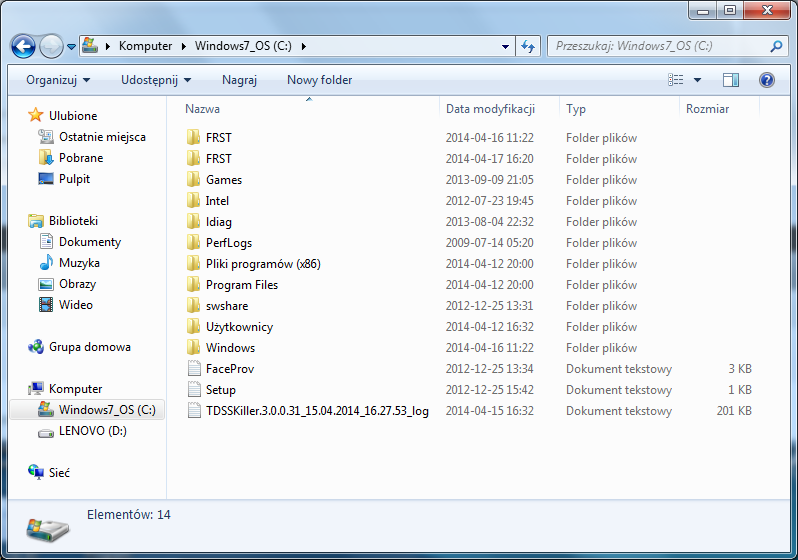Click the drive icon in address bar

point(90,45)
